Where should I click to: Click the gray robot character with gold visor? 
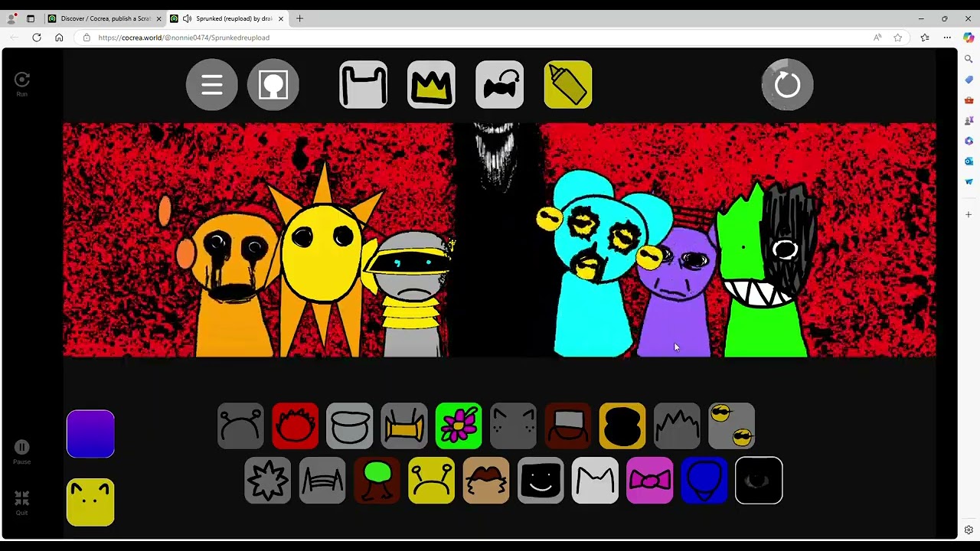[412, 295]
